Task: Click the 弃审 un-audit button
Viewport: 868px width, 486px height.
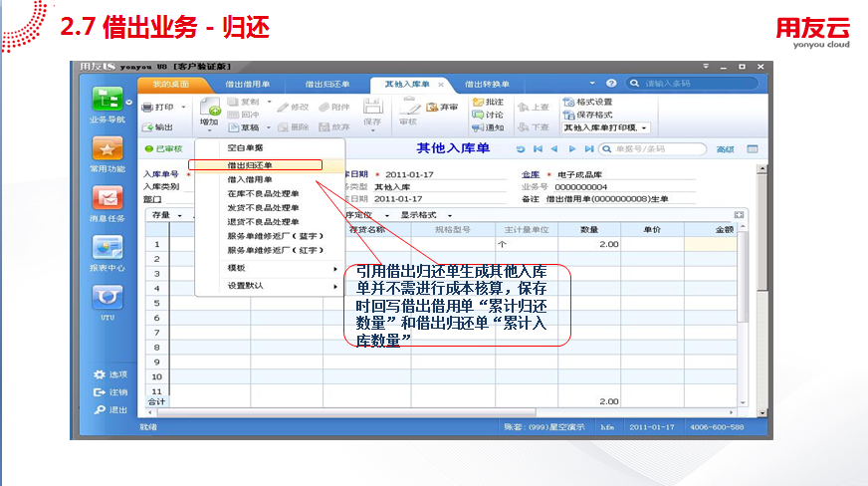Action: tap(442, 107)
